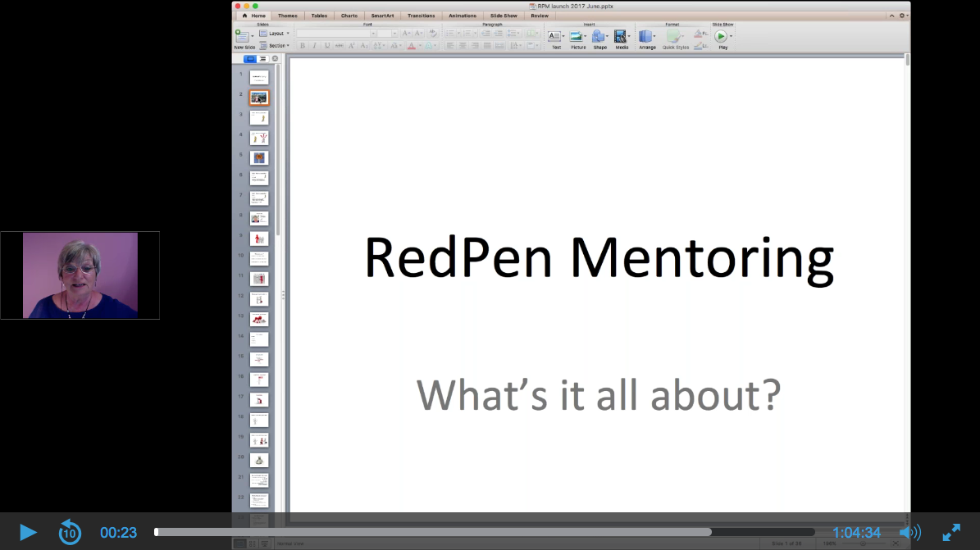Justify the text

point(487,46)
